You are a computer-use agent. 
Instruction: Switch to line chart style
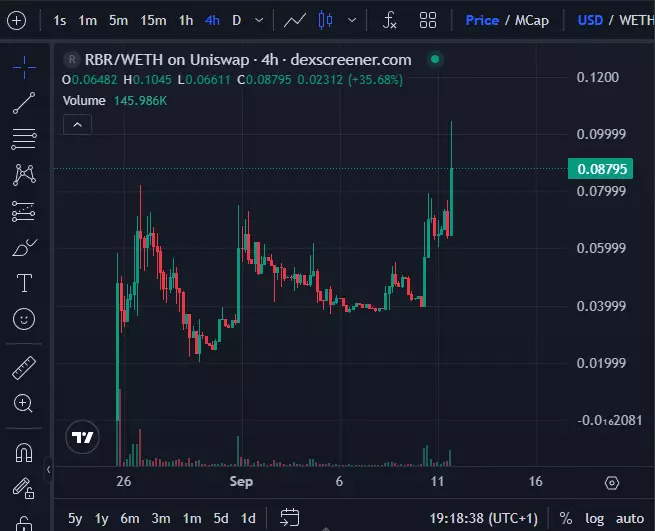coord(294,20)
